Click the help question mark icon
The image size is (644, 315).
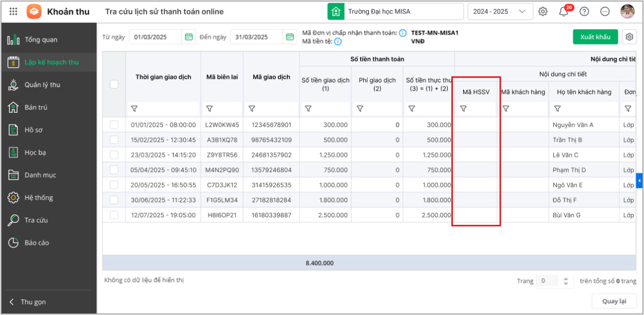coord(584,11)
